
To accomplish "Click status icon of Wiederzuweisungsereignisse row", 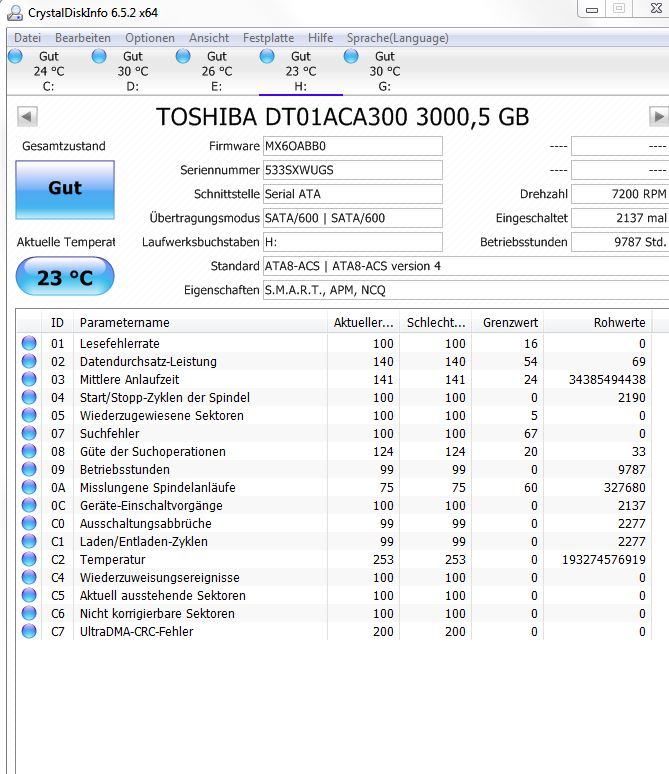I will click(29, 578).
